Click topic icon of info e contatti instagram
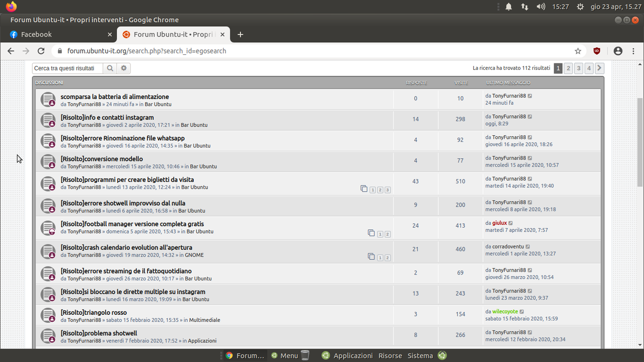The image size is (644, 362). 48,120
